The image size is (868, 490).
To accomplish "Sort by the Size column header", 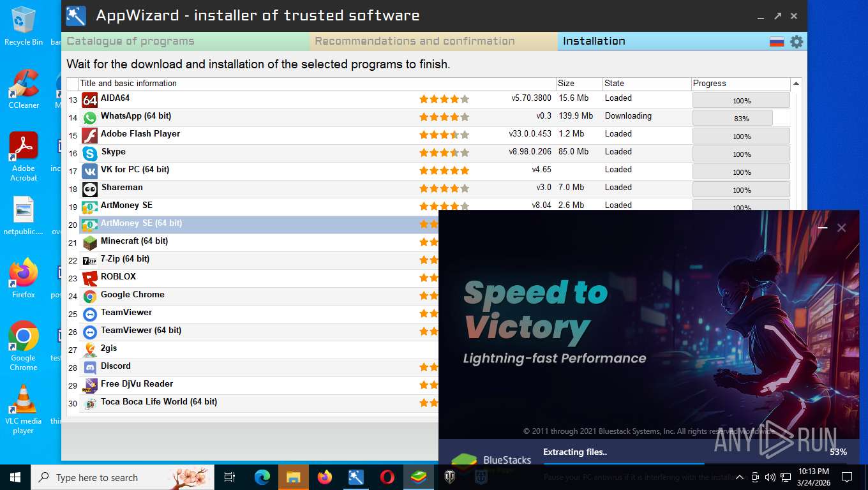I will (x=579, y=84).
